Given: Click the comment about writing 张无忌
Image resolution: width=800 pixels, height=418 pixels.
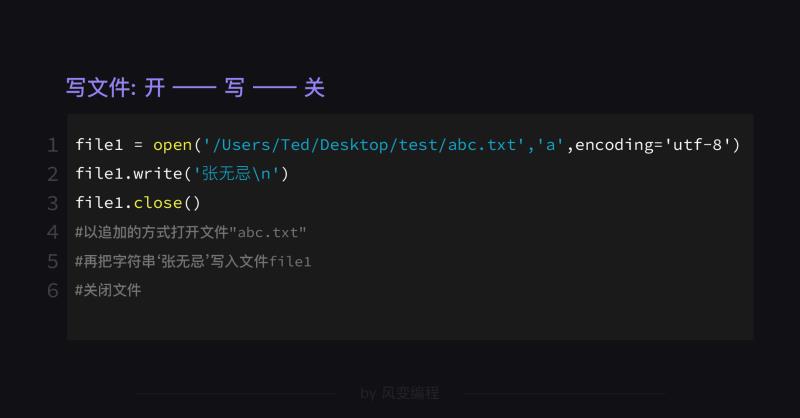Looking at the screenshot, I should pos(193,261).
